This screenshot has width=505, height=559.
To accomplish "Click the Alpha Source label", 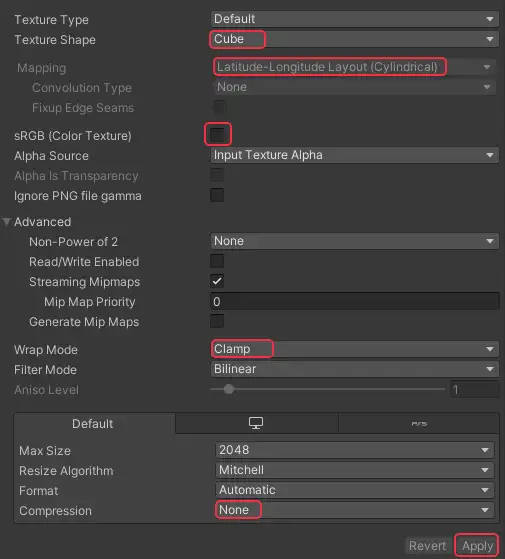I will click(x=51, y=156).
